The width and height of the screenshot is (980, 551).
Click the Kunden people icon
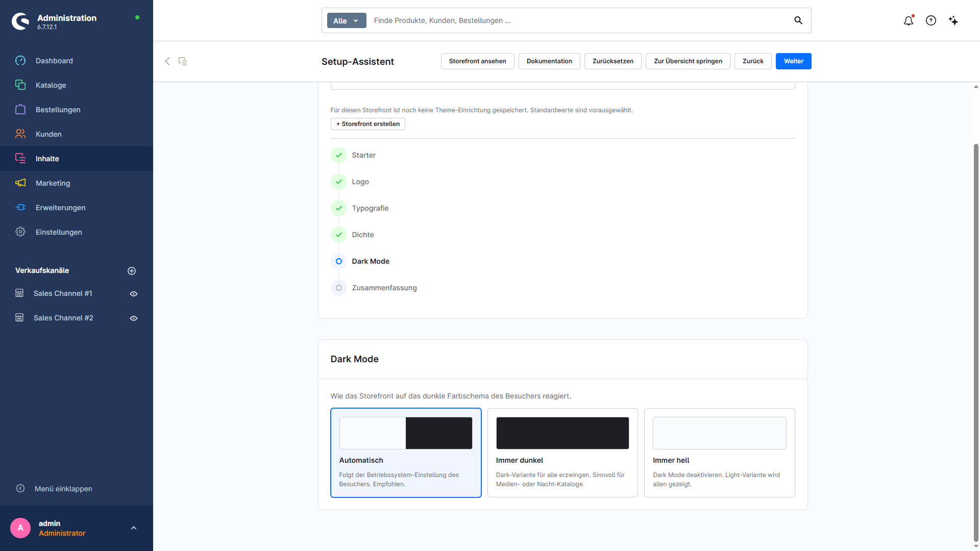click(x=20, y=134)
